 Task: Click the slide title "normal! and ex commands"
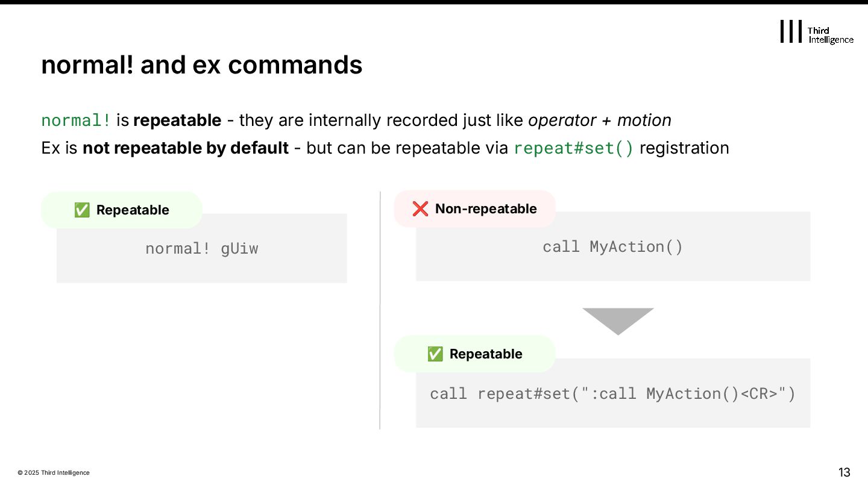201,65
